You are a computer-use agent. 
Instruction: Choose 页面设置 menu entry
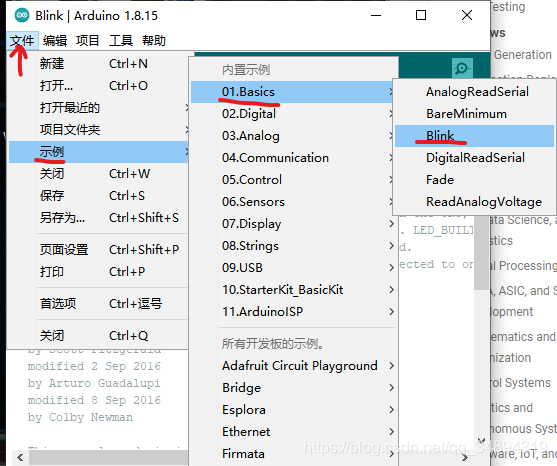click(98, 250)
